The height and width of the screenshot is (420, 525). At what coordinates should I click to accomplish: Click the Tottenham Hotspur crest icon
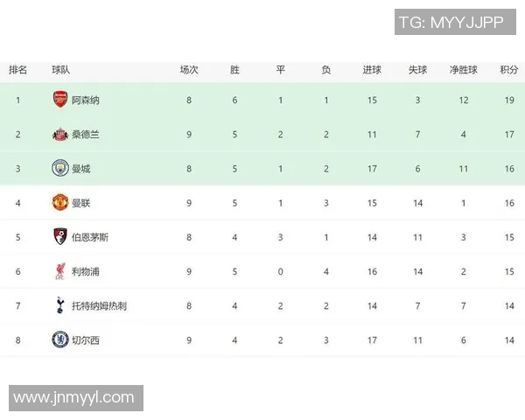(59, 305)
